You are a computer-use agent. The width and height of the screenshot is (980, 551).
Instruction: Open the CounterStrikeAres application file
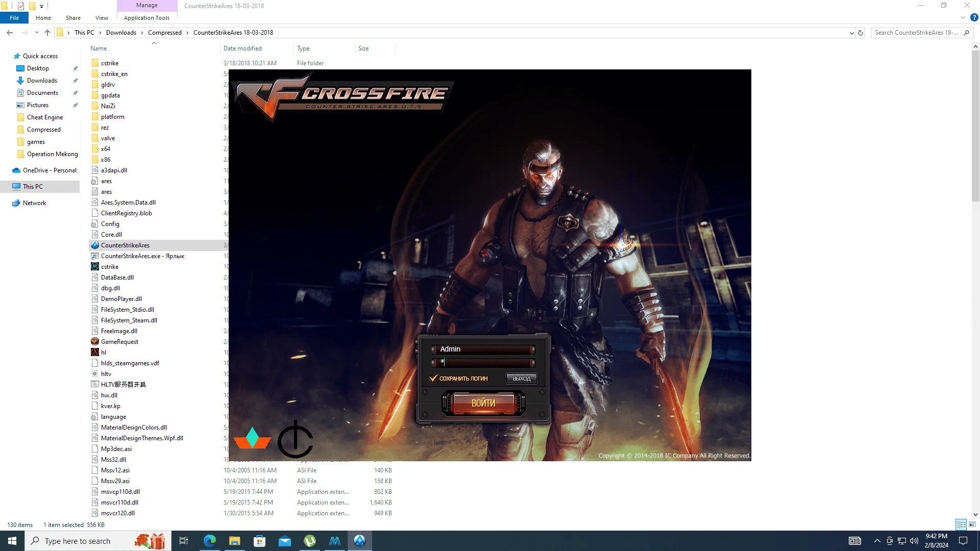click(x=125, y=245)
